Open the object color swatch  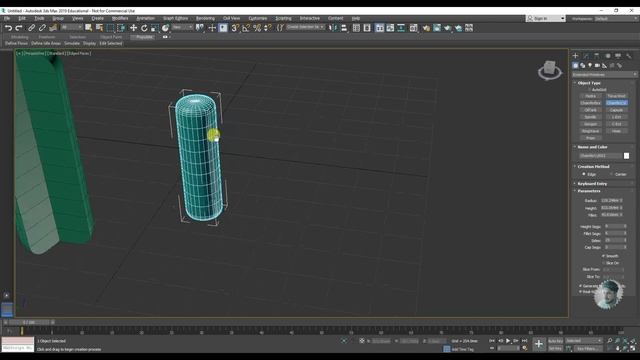[x=627, y=156]
